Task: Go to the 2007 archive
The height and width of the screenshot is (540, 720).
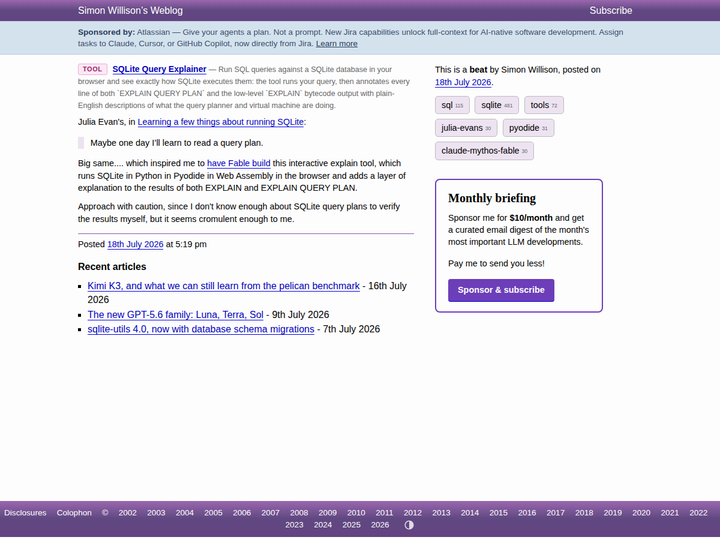Action: coord(270,512)
